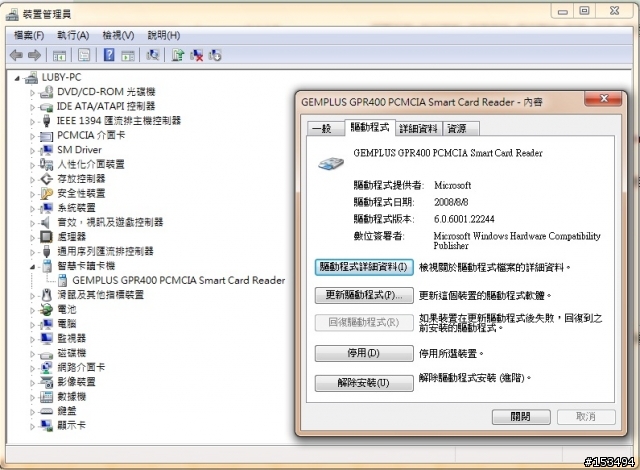The height and width of the screenshot is (470, 640).
Task: Switch to the 詳細資料 tab
Action: pos(418,129)
